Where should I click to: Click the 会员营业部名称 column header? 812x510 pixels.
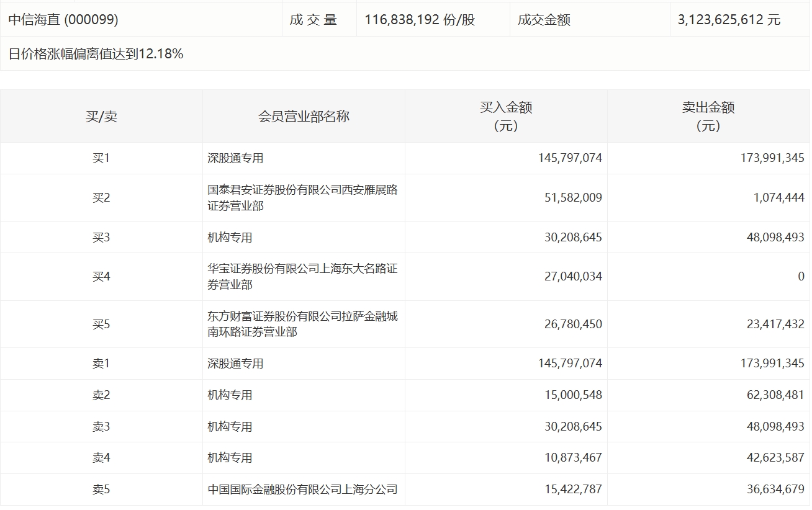click(x=304, y=117)
